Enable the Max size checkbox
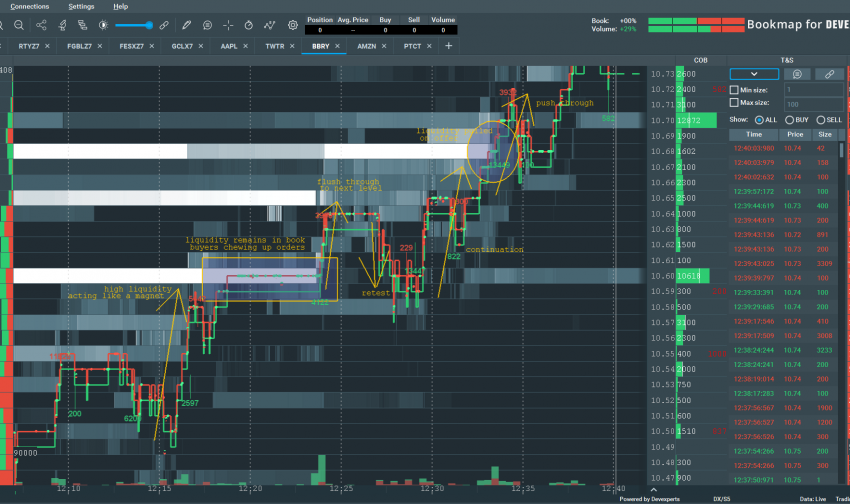Viewport: 850px width, 504px height. click(735, 103)
